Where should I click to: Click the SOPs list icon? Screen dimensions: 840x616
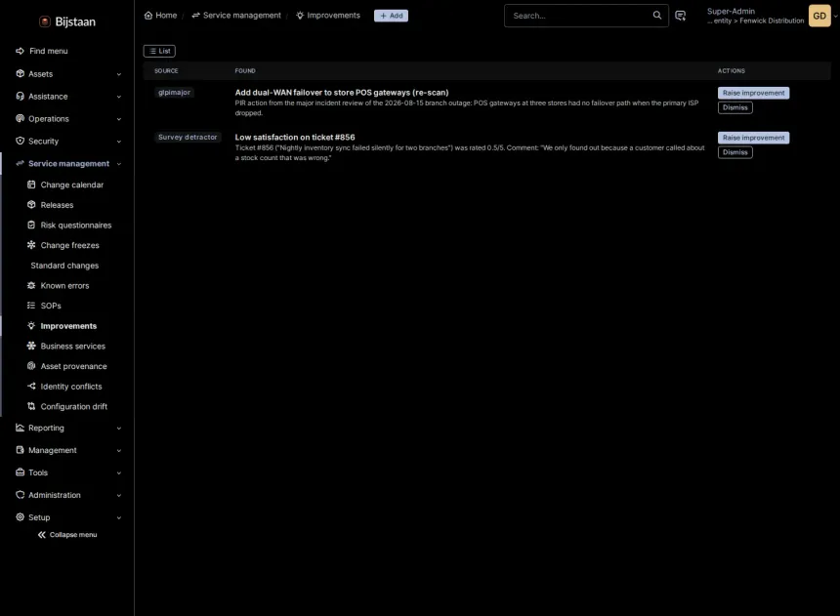pyautogui.click(x=31, y=306)
